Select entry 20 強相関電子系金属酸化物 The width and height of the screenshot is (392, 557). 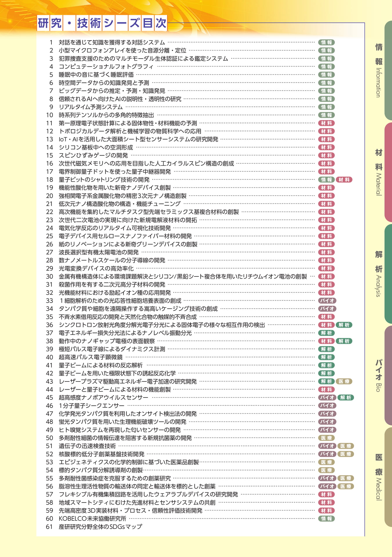pyautogui.click(x=122, y=196)
